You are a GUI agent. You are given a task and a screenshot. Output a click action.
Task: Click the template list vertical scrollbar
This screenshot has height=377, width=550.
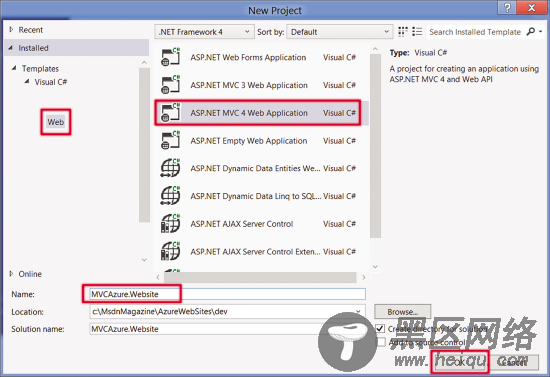click(x=375, y=147)
